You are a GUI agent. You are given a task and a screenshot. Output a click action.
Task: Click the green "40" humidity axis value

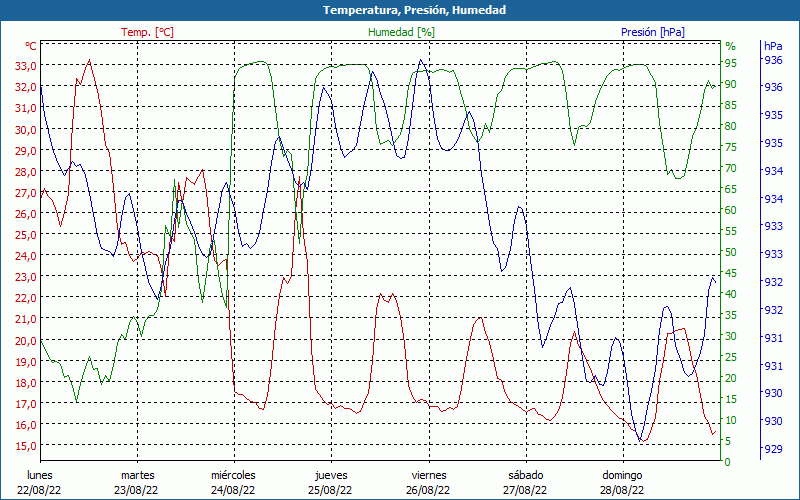pos(731,294)
